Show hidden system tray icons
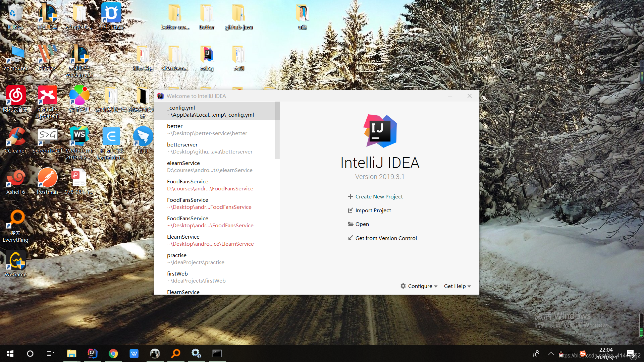Viewport: 644px width, 362px height. [551, 354]
